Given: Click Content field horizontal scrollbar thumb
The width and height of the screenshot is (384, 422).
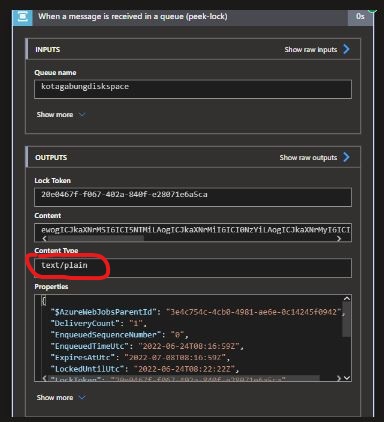Looking at the screenshot, I should tap(96, 238).
